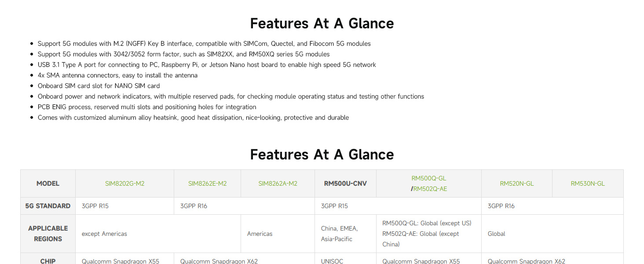Select the 4x SMA antenna connectors bullet
The image size is (644, 264).
pos(117,75)
